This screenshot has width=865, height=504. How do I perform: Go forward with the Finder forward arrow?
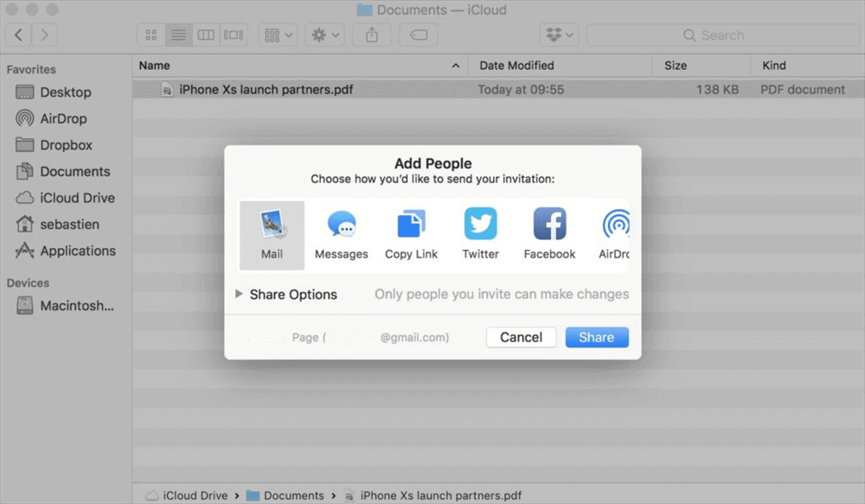(x=45, y=35)
